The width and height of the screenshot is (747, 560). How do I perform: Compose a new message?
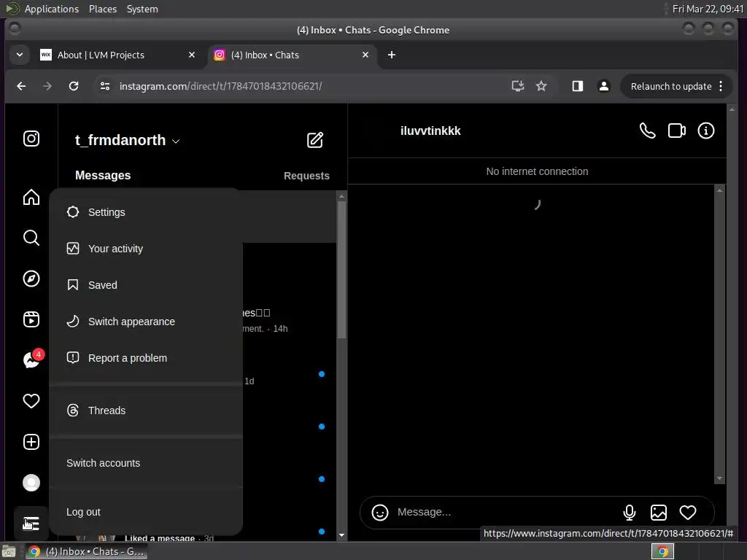315,140
